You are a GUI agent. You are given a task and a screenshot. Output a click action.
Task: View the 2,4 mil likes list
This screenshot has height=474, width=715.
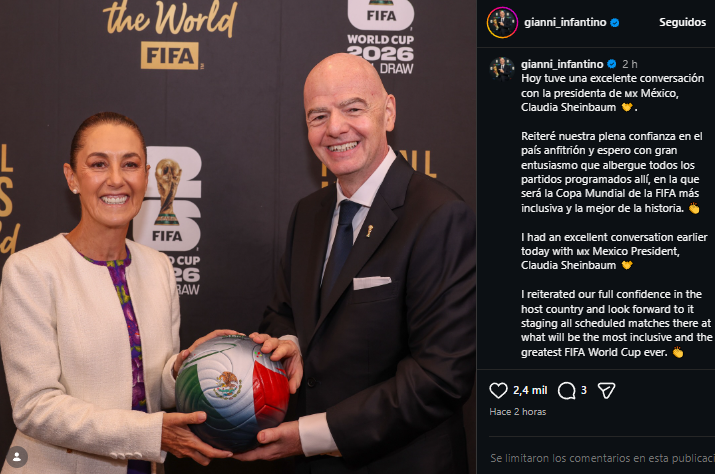click(x=530, y=391)
